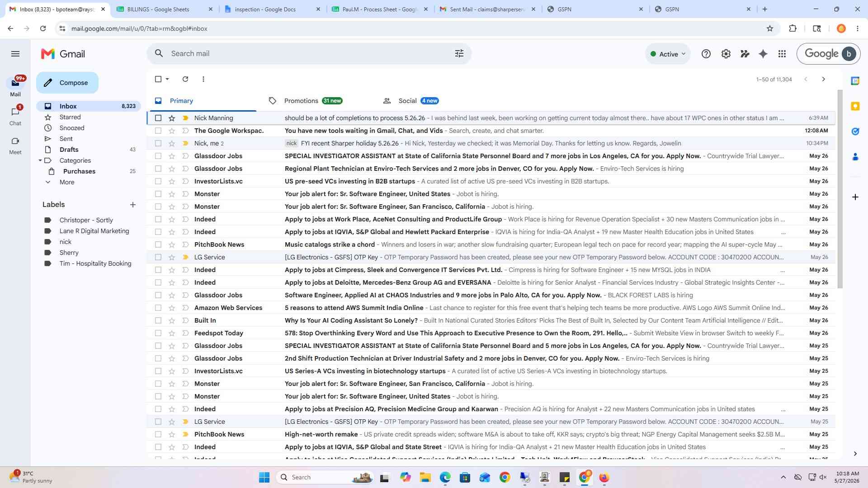Open the Active status dropdown
The width and height of the screenshot is (868, 488).
click(x=668, y=54)
